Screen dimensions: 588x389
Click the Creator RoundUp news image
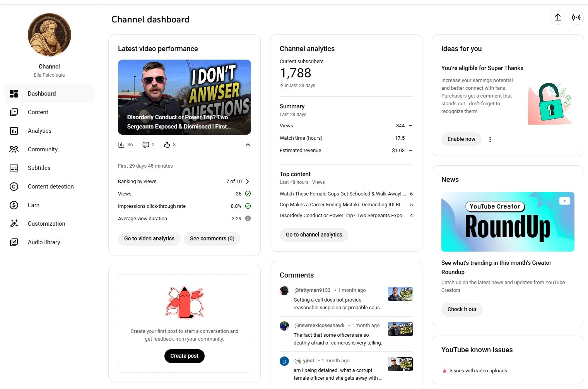(508, 222)
